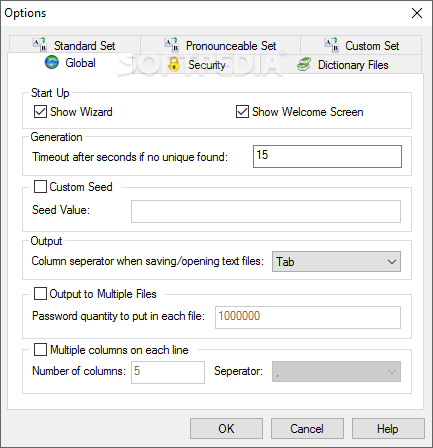Screen dimensions: 433x448
Task: Uncheck Show Welcome Screen checkbox
Action: point(242,112)
